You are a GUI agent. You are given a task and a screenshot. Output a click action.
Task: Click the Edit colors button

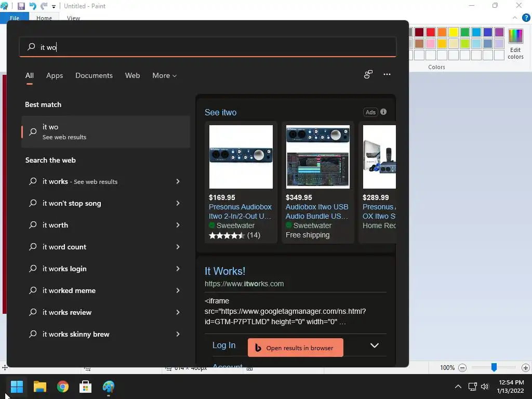[515, 44]
